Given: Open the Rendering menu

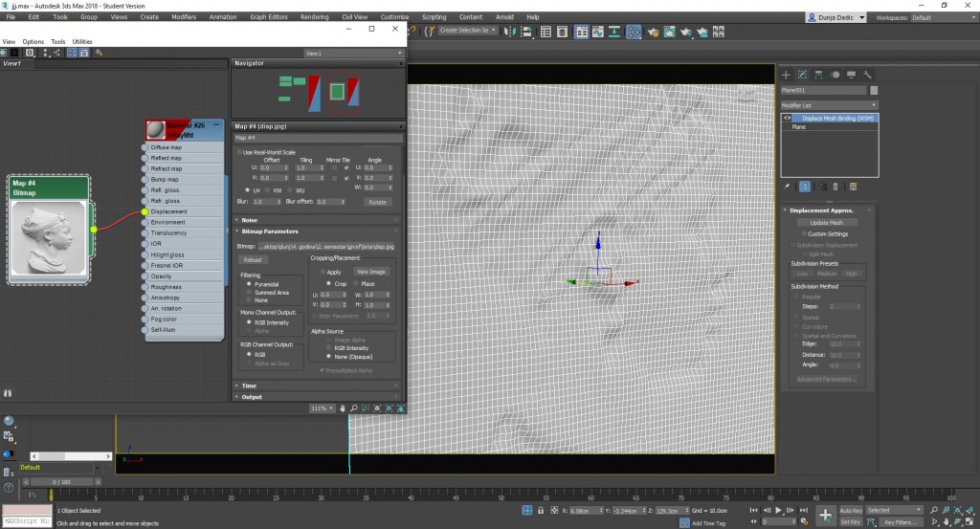Looking at the screenshot, I should click(x=314, y=17).
